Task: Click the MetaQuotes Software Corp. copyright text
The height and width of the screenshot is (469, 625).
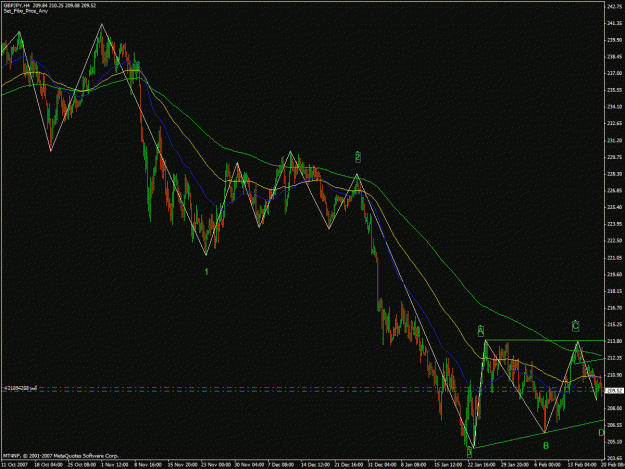Action: pos(61,456)
